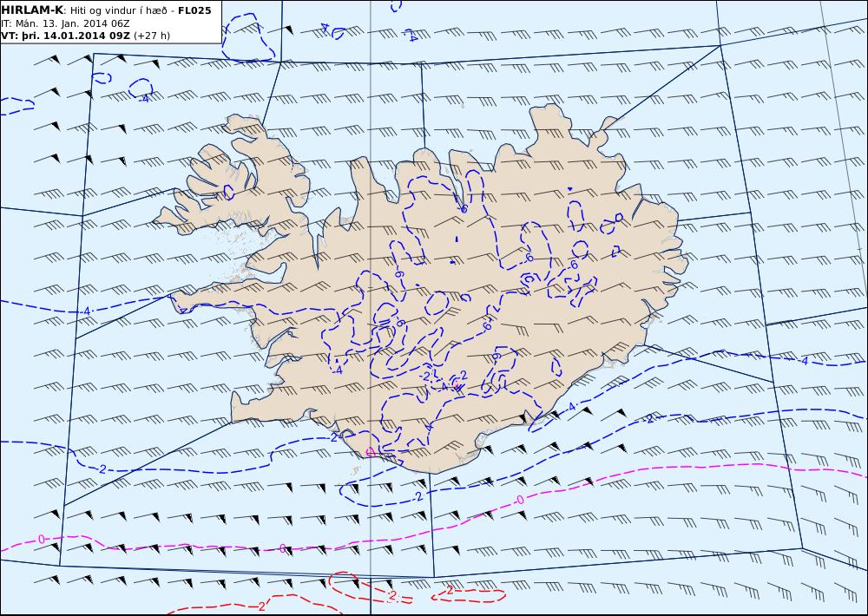This screenshot has width=868, height=616.
Task: Select the FL025 flight level label
Action: (194, 10)
